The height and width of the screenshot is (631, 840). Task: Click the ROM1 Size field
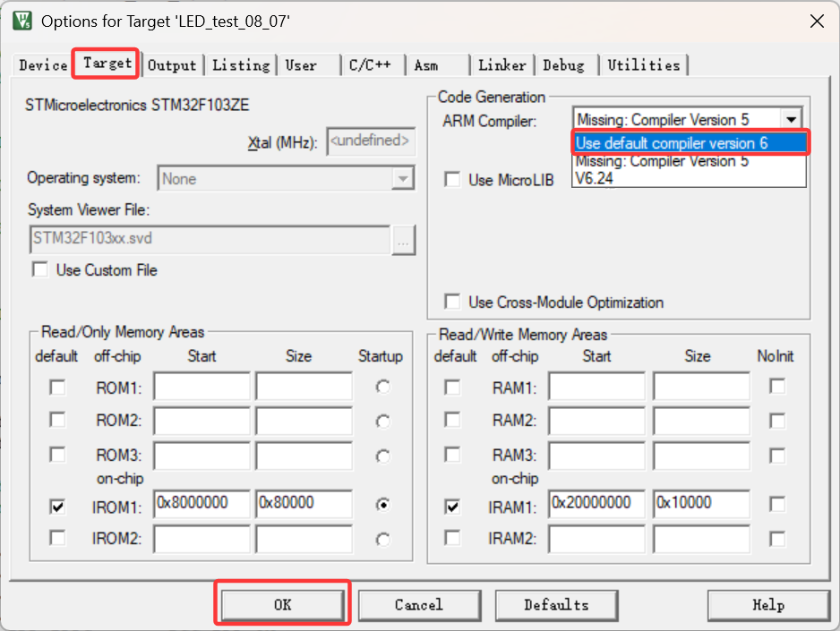pyautogui.click(x=304, y=387)
